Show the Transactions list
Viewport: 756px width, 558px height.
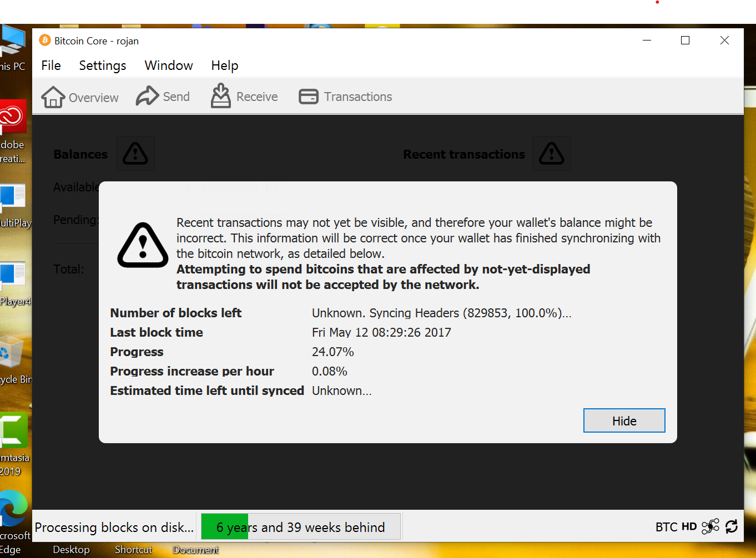(x=345, y=97)
